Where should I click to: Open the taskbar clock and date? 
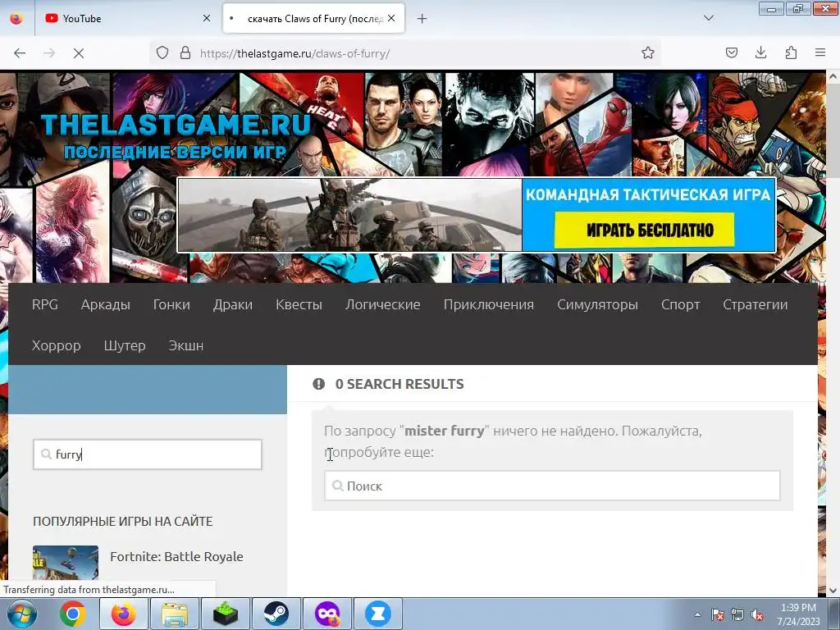[798, 614]
